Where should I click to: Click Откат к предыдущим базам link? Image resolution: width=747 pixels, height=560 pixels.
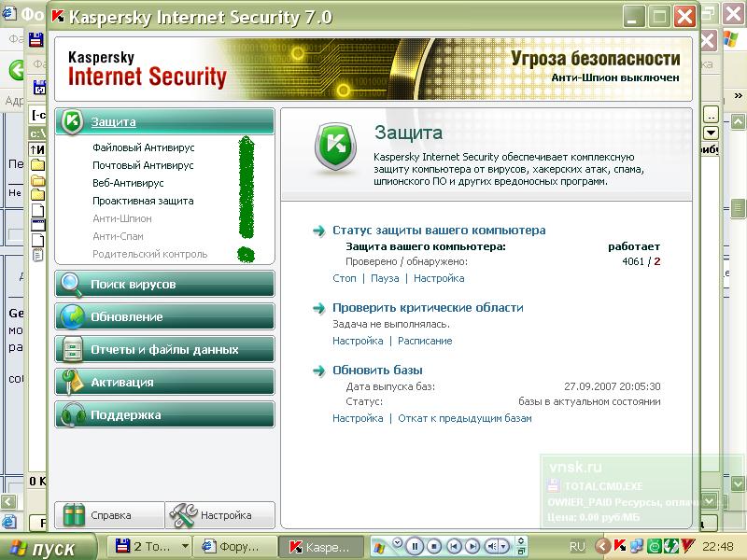(464, 418)
